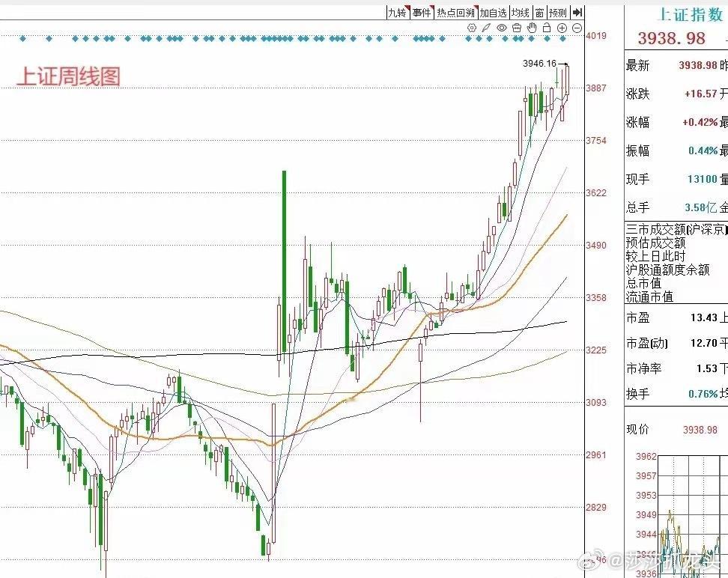Viewport: 728px width, 578px height.
Task: Click the 窗 button
Action: click(539, 13)
